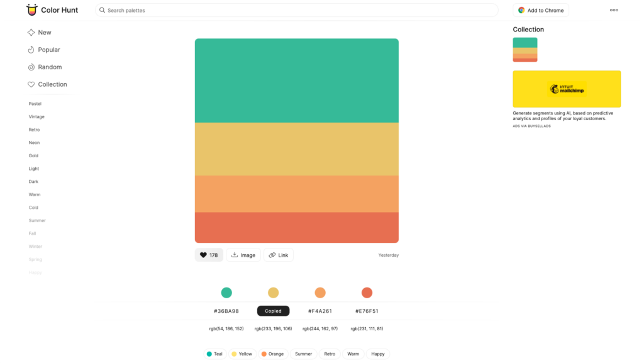Image resolution: width=644 pixels, height=363 pixels.
Task: Copy the palette link with Link button
Action: (279, 255)
